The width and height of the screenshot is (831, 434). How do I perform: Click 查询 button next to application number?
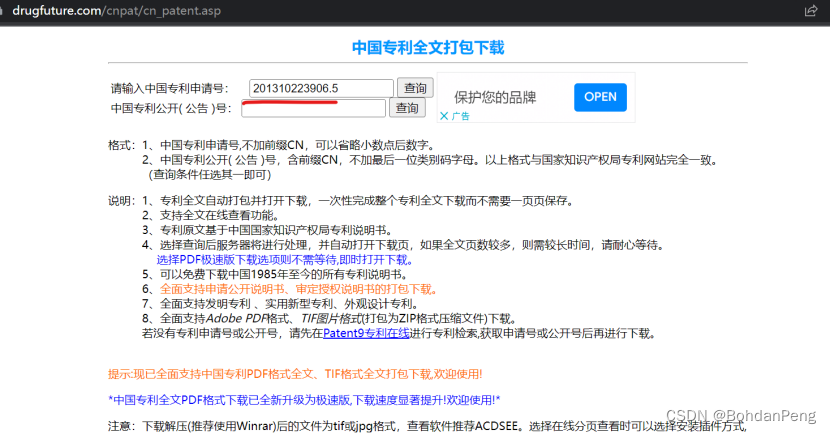coord(416,88)
